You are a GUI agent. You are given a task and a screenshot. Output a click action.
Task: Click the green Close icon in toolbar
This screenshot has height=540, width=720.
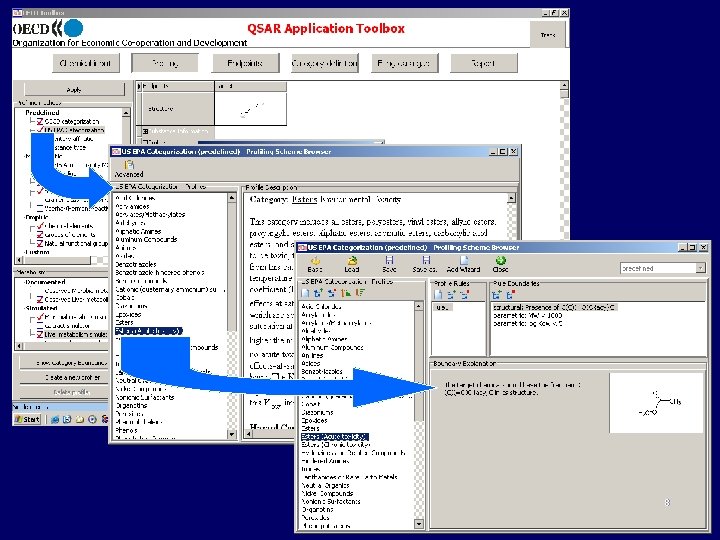[x=501, y=261]
